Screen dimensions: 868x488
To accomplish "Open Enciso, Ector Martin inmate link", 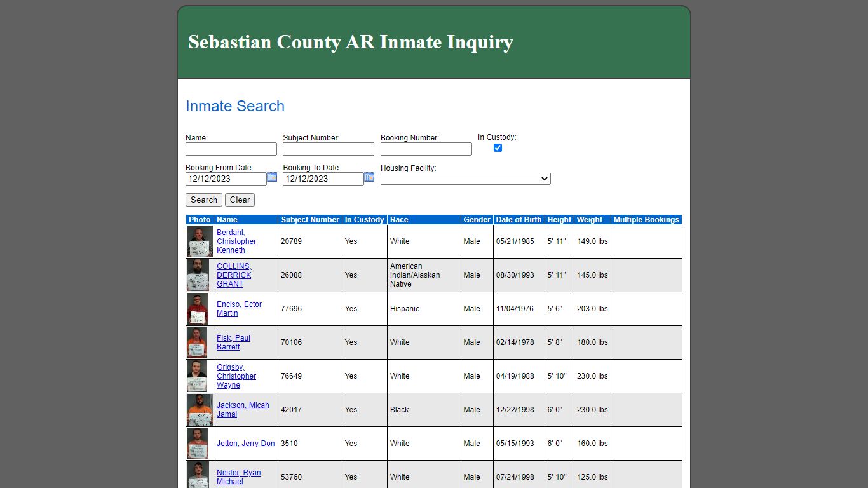I will (239, 309).
